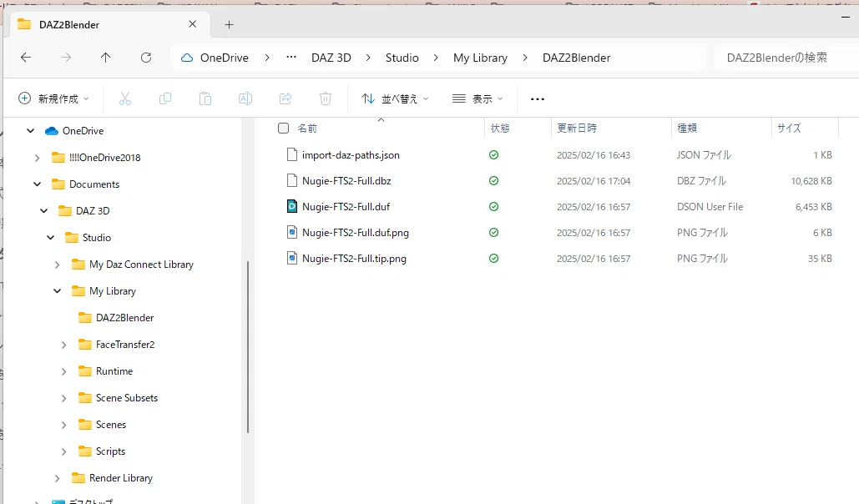Add a new Explorer tab
The image size is (859, 504).
pos(229,25)
